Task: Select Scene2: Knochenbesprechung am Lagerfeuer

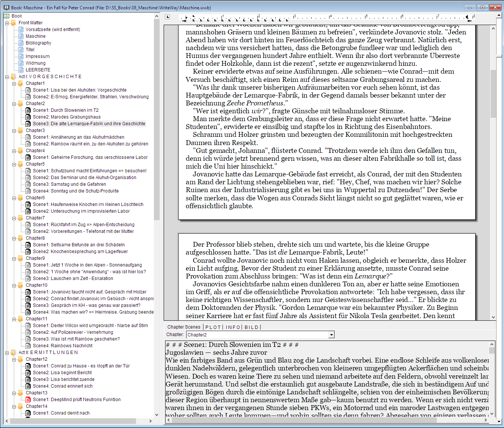Action: [x=80, y=252]
